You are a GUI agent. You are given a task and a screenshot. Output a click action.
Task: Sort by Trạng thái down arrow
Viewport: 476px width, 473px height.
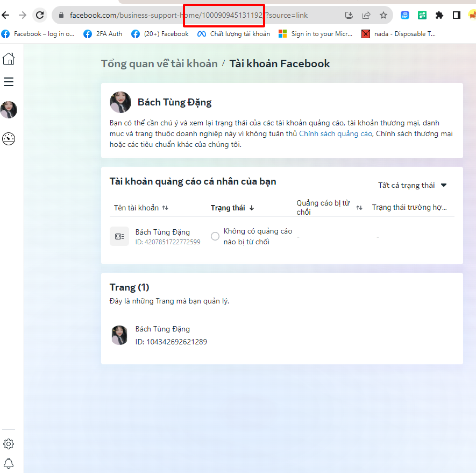point(252,208)
